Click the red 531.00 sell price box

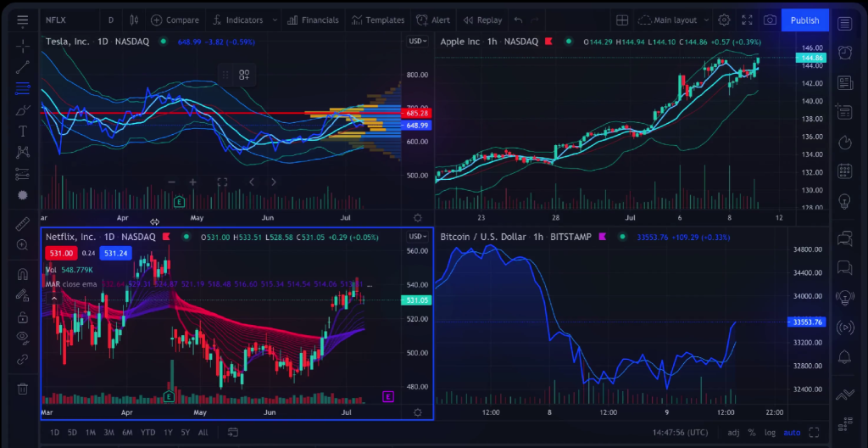[x=61, y=254]
